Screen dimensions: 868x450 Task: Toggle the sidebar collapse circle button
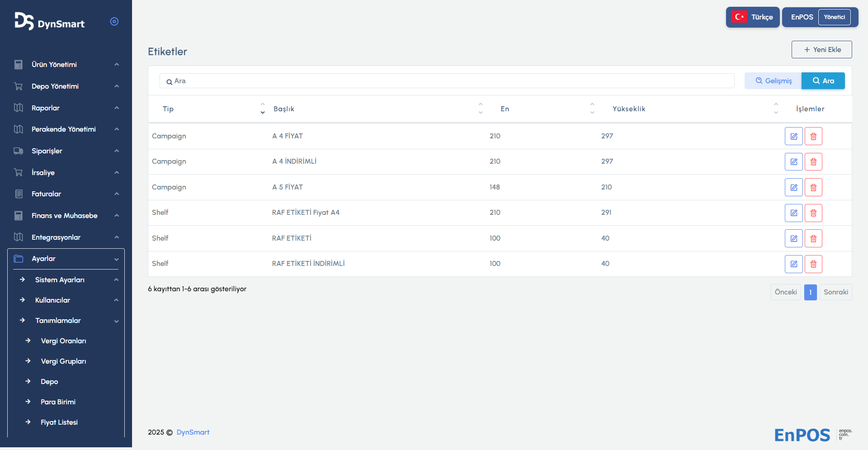pyautogui.click(x=114, y=22)
